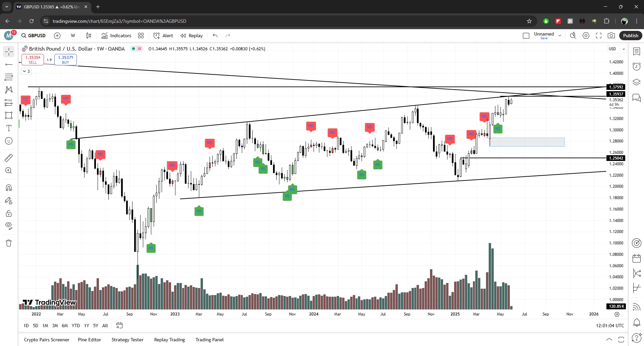Select the crosshair cursor tool
The image size is (644, 346).
[9, 52]
